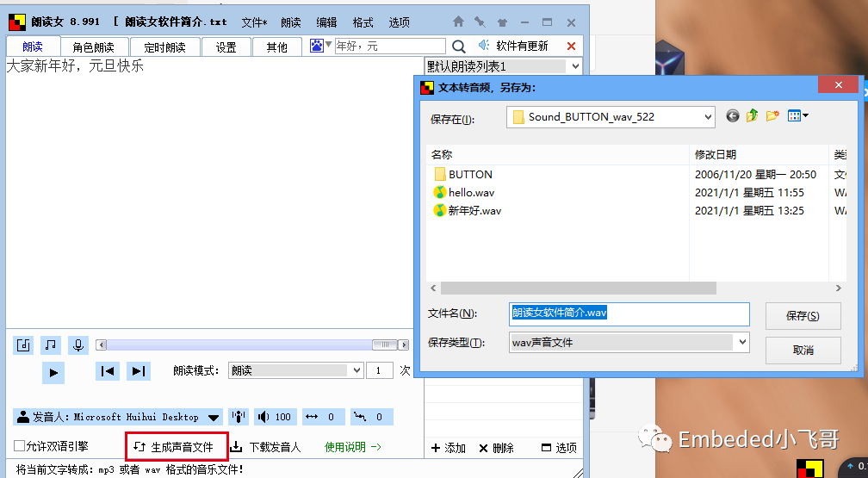This screenshot has height=478, width=868.
Task: Go up one folder level in save dialog
Action: click(x=752, y=115)
